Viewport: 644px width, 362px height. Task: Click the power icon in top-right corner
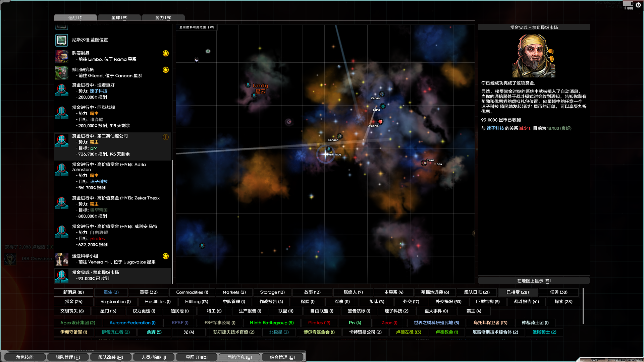click(638, 5)
